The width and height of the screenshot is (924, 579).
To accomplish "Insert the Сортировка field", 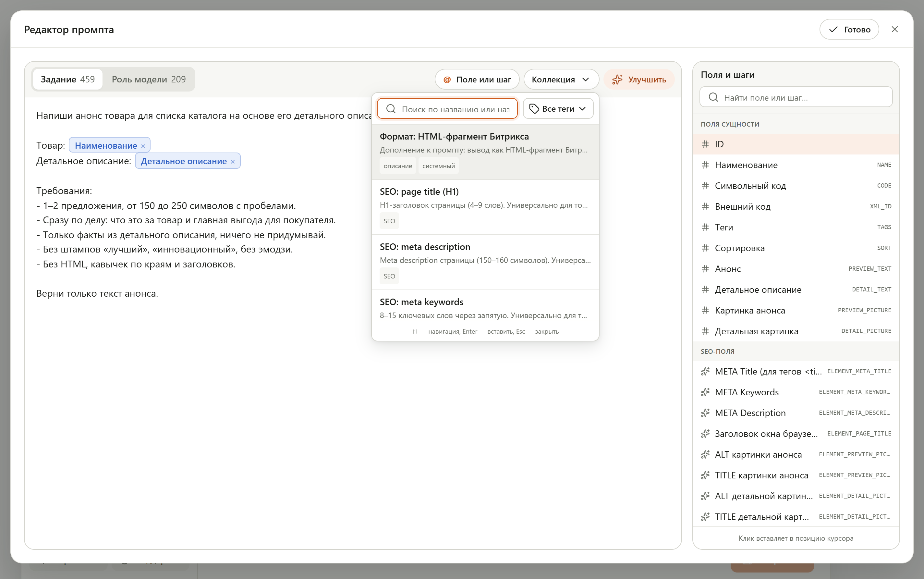I will [x=796, y=248].
